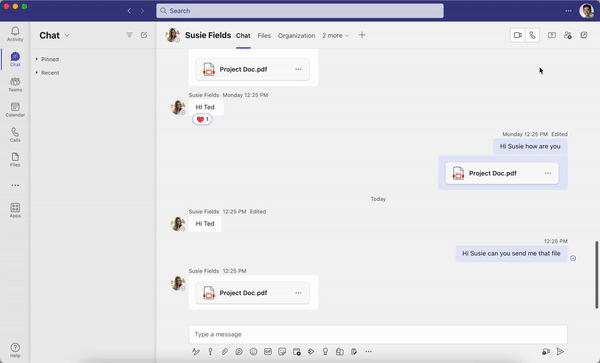Click the Stream play-arrow icon
600x363 pixels.
311,352
